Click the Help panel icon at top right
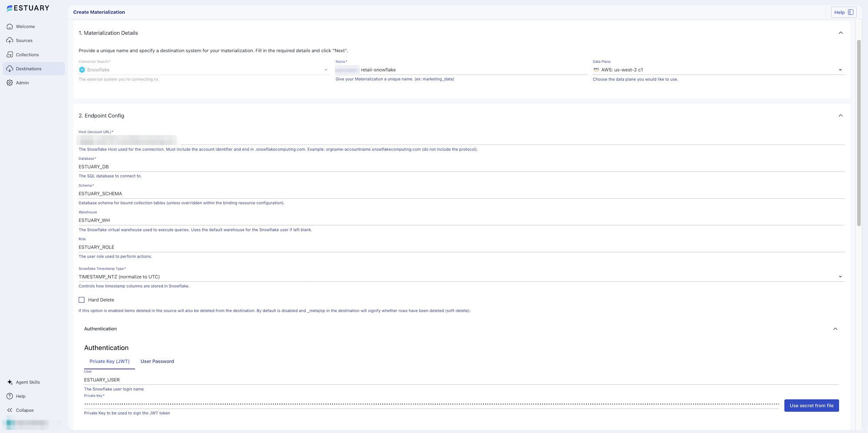Viewport: 868px width, 433px height. (x=851, y=12)
